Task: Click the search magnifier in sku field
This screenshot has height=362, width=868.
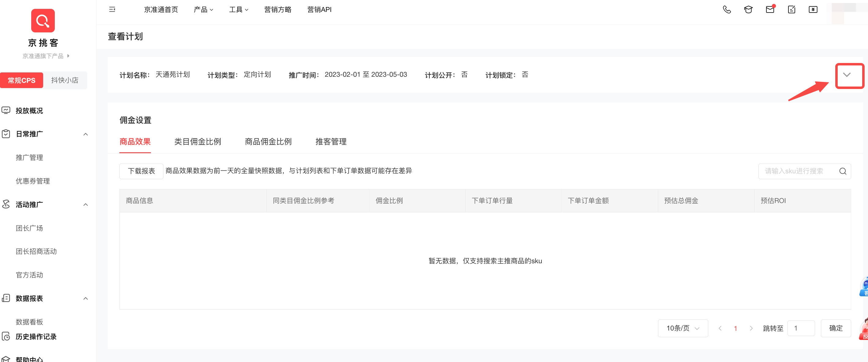Action: point(842,171)
